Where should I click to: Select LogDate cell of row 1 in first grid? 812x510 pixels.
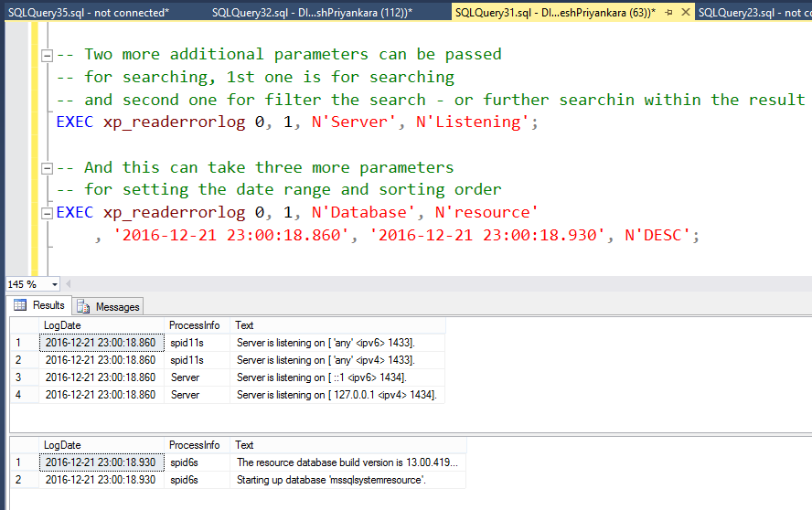point(101,343)
